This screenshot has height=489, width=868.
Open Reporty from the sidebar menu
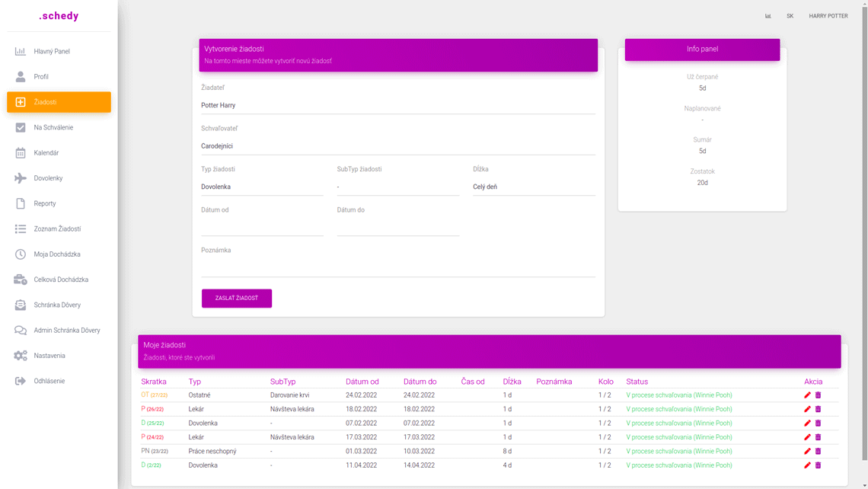(45, 203)
